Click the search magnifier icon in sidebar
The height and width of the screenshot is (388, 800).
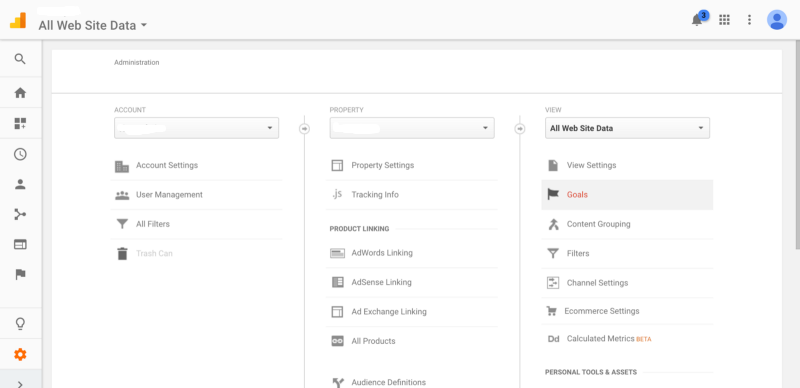coord(20,59)
